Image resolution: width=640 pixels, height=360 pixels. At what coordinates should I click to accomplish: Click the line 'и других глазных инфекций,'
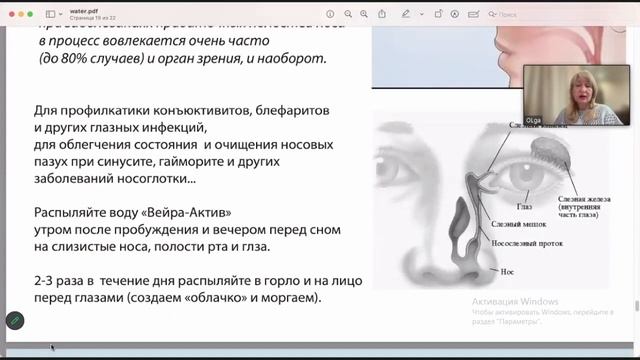pyautogui.click(x=120, y=128)
